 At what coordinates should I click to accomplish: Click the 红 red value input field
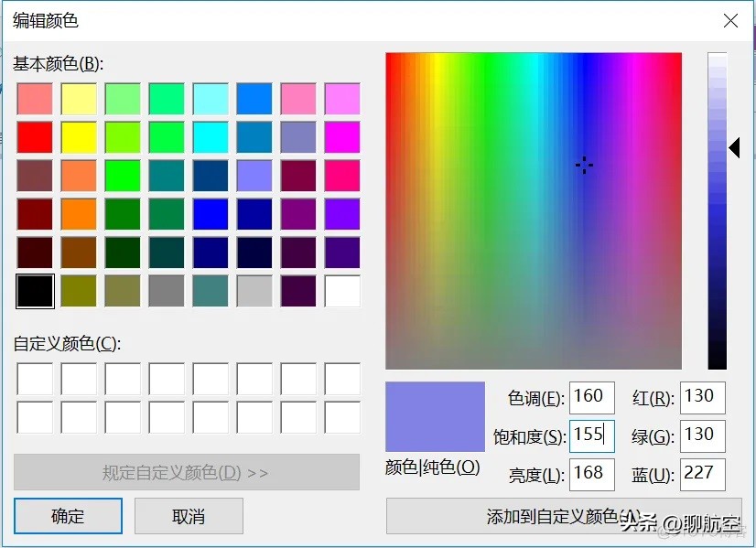[701, 396]
